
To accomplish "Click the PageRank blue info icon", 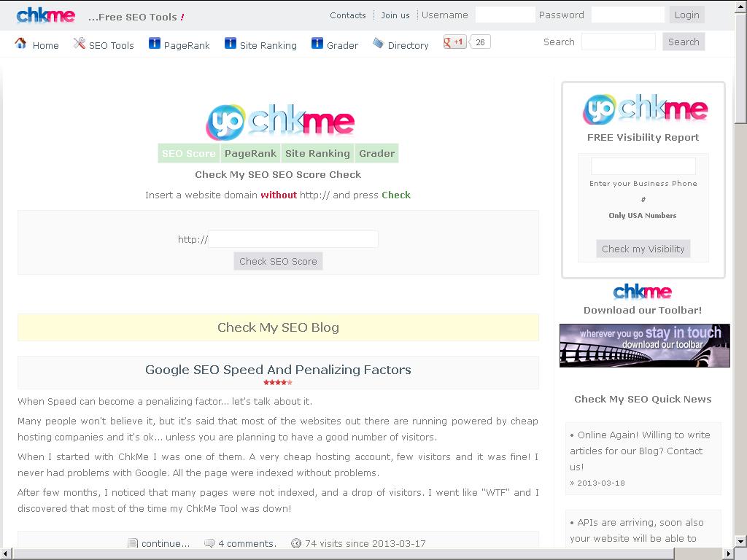I will (x=155, y=43).
